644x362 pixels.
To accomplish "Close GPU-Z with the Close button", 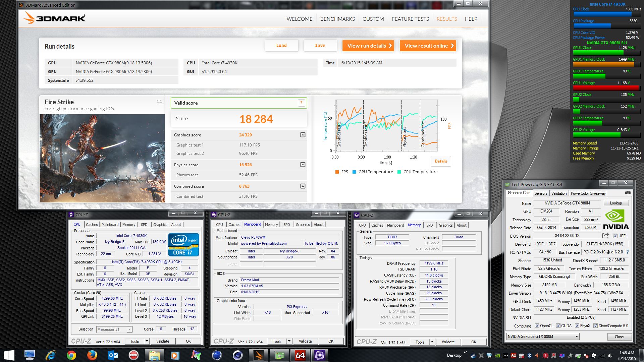I will (619, 337).
